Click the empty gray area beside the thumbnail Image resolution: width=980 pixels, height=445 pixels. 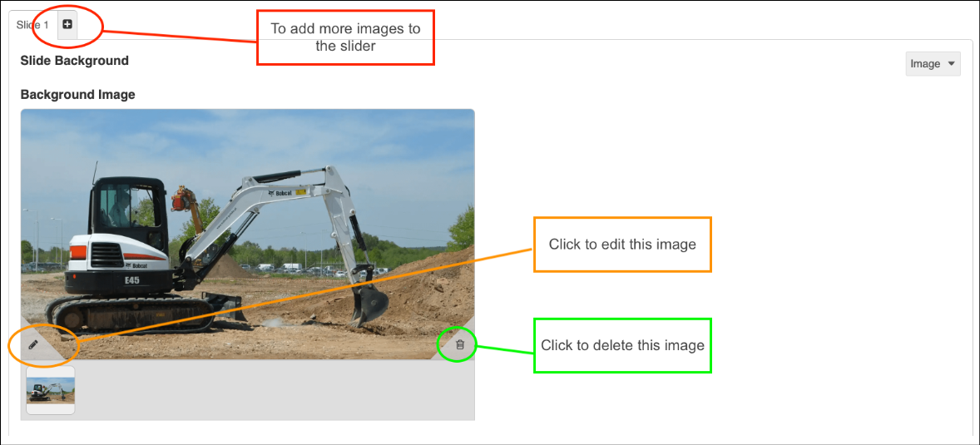[275, 391]
